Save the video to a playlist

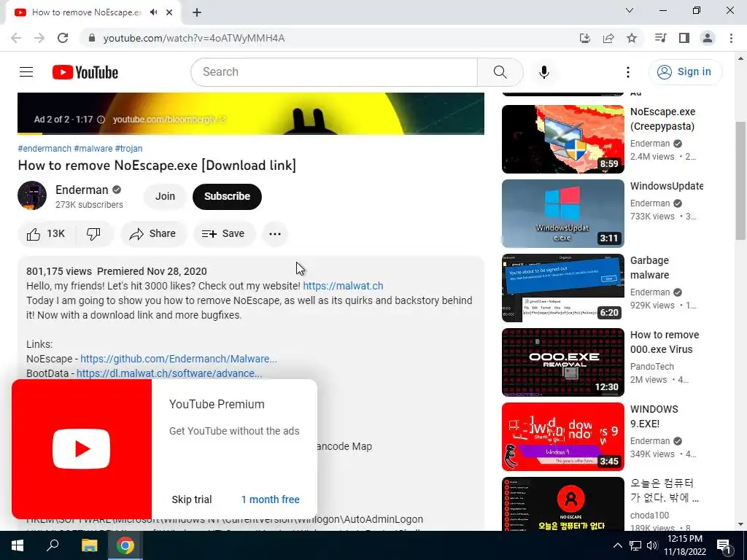coord(224,234)
